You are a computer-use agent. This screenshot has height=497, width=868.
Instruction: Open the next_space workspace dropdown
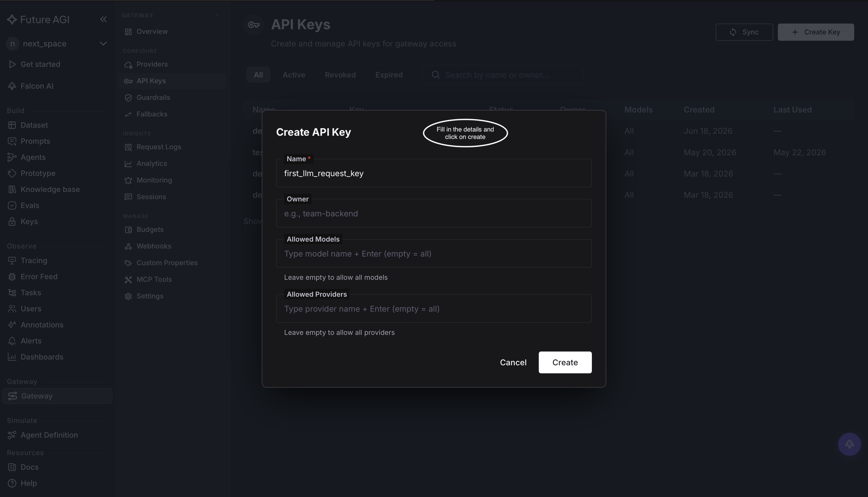[x=57, y=44]
